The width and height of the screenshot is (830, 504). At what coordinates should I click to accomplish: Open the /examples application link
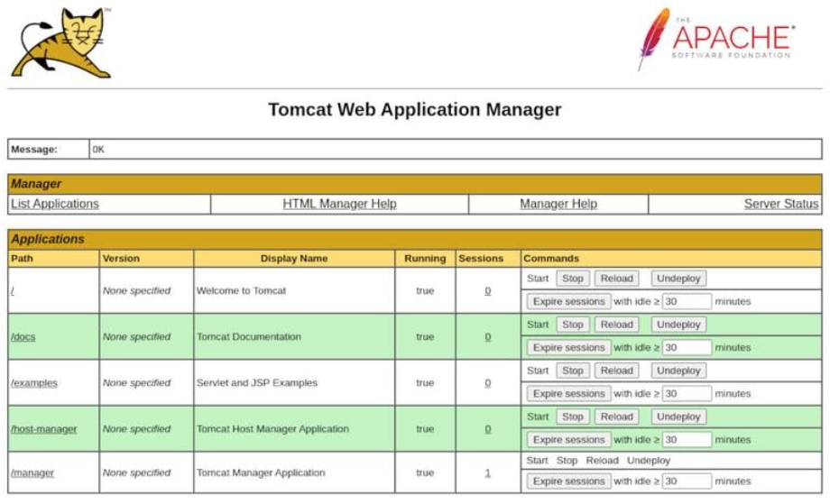[34, 383]
